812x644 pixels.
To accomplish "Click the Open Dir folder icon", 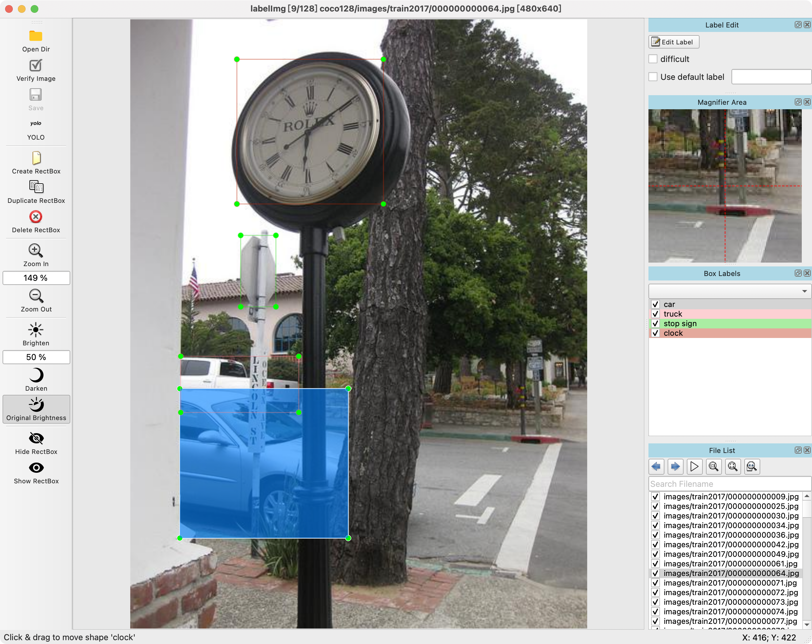I will coord(36,36).
